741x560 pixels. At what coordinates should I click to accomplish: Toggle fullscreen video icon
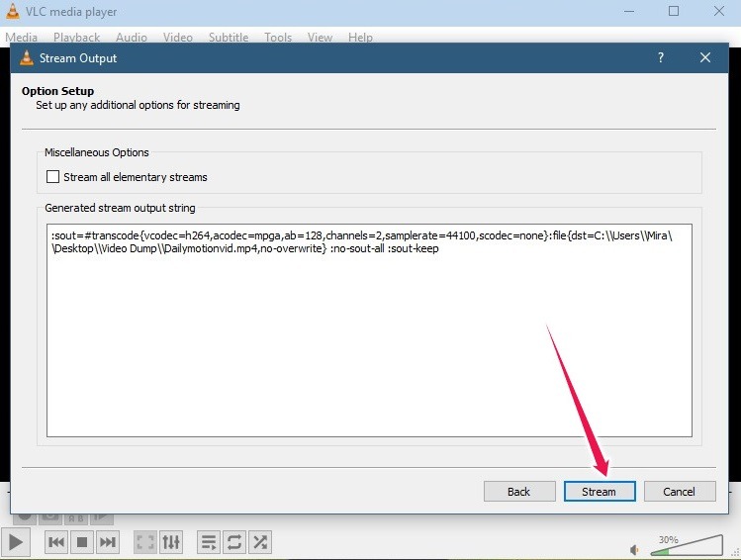click(145, 542)
